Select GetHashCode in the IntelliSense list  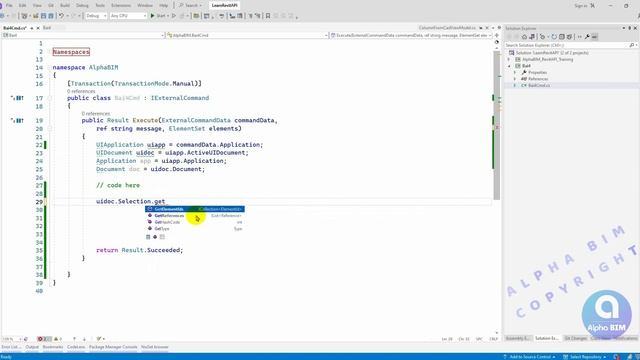pos(195,222)
